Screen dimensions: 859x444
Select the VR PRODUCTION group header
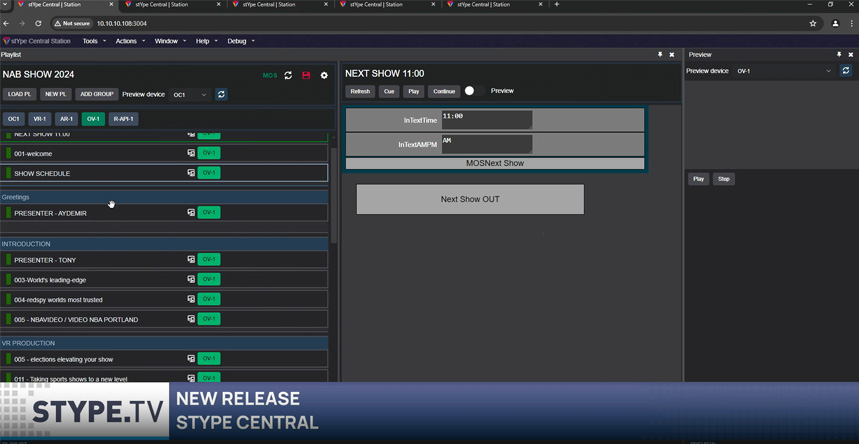pos(164,343)
